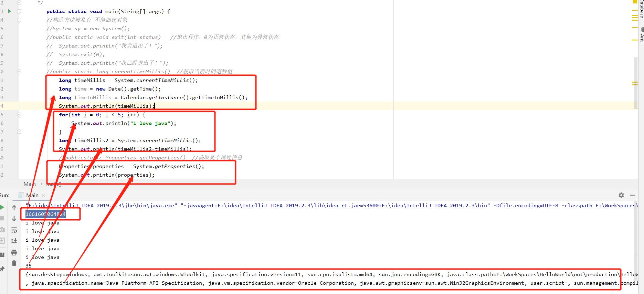The height and width of the screenshot is (294, 644).
Task: Click System.out.println(properties) line
Action: tap(107, 175)
